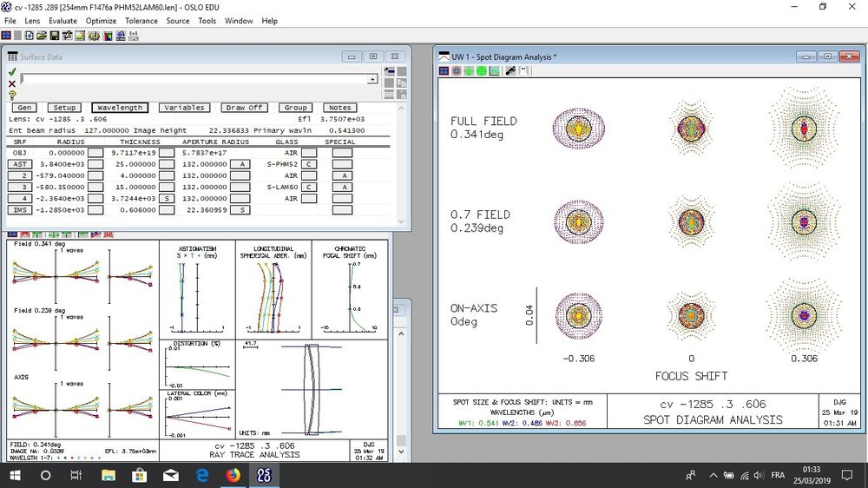The height and width of the screenshot is (488, 868).
Task: Open File Explorer from the taskbar
Action: 108,475
